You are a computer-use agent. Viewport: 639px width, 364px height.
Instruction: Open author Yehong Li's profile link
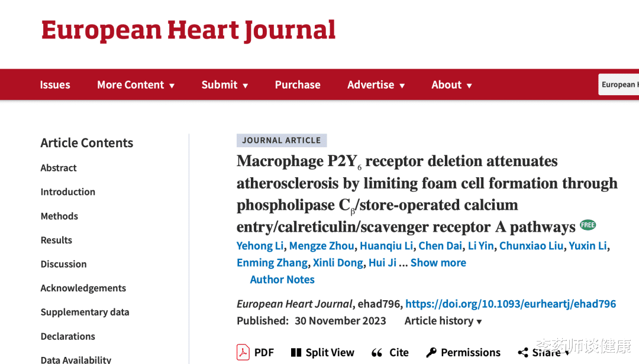tap(260, 246)
